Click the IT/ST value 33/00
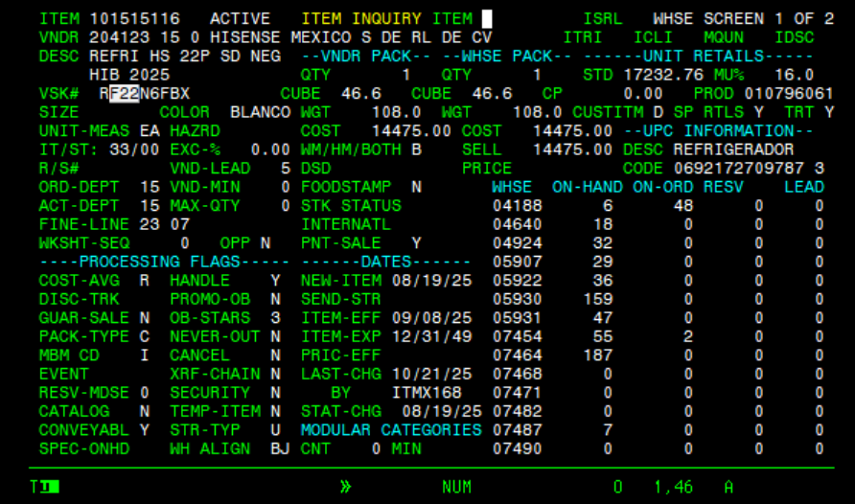Image resolution: width=855 pixels, height=504 pixels. pos(134,149)
